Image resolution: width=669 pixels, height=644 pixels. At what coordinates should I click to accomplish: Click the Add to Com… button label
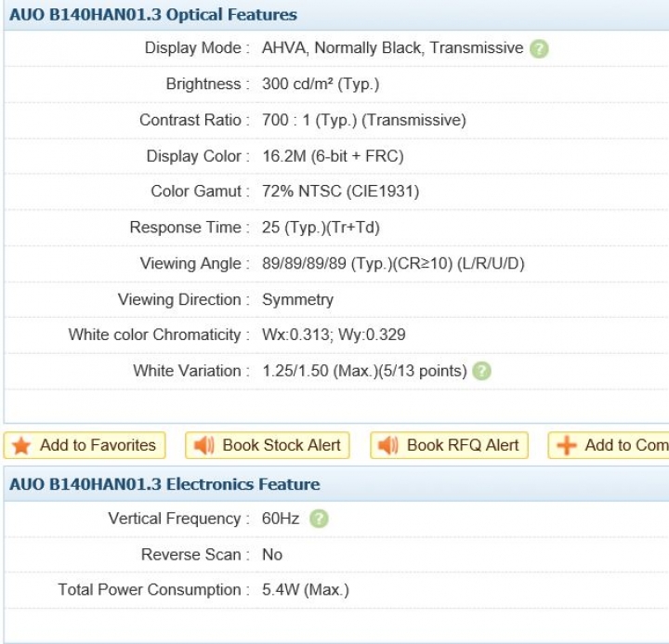(626, 445)
